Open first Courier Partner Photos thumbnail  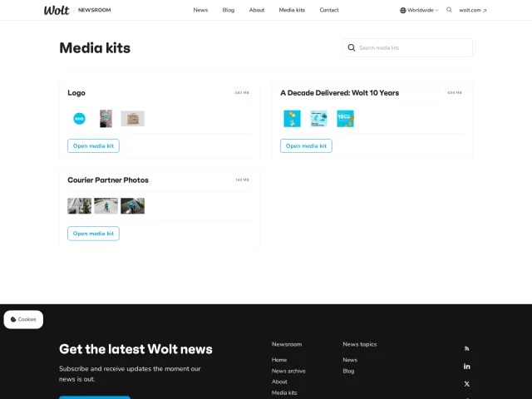[x=80, y=206]
